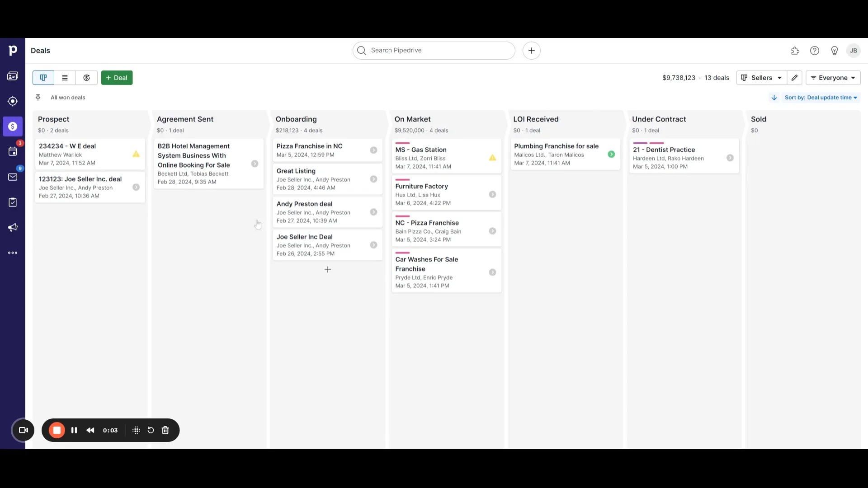Select the Sold stage header
Viewport: 868px width, 488px height.
759,119
